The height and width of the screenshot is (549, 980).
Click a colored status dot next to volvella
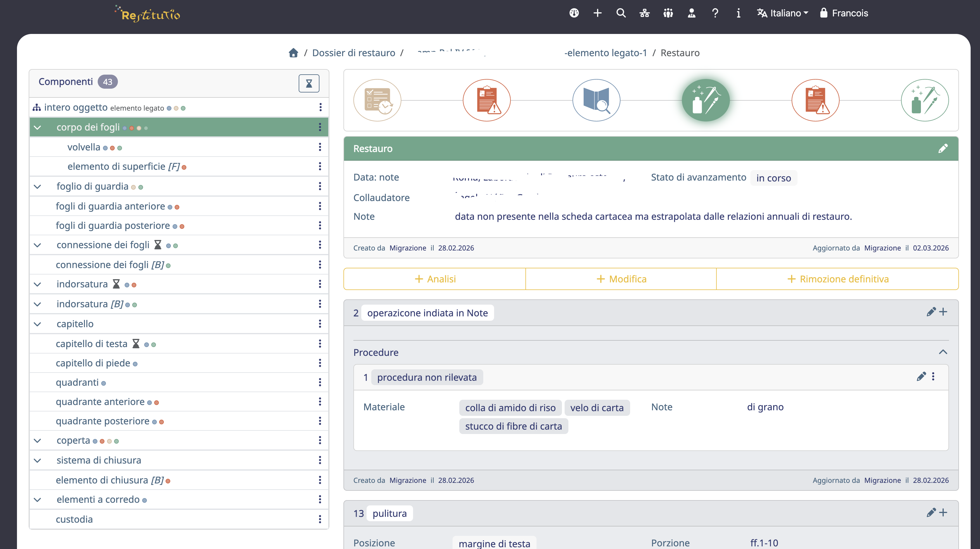[105, 148]
